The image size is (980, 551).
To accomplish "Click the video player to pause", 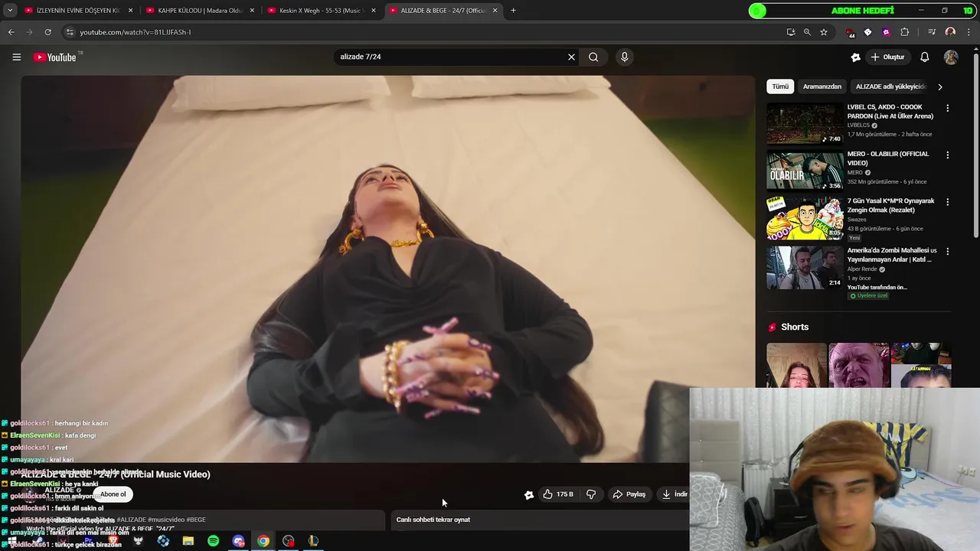I will coord(387,268).
